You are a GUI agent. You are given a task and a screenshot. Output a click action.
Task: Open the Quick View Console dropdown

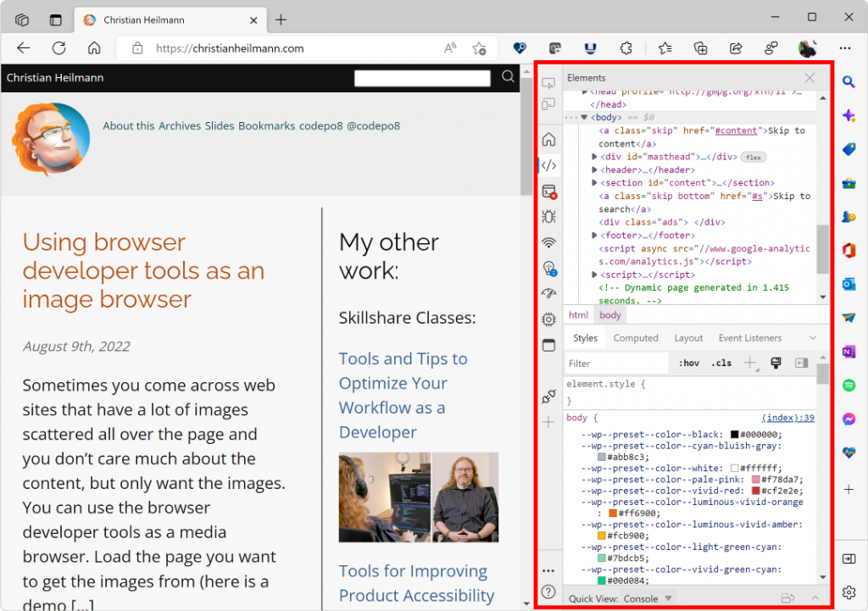pos(647,599)
